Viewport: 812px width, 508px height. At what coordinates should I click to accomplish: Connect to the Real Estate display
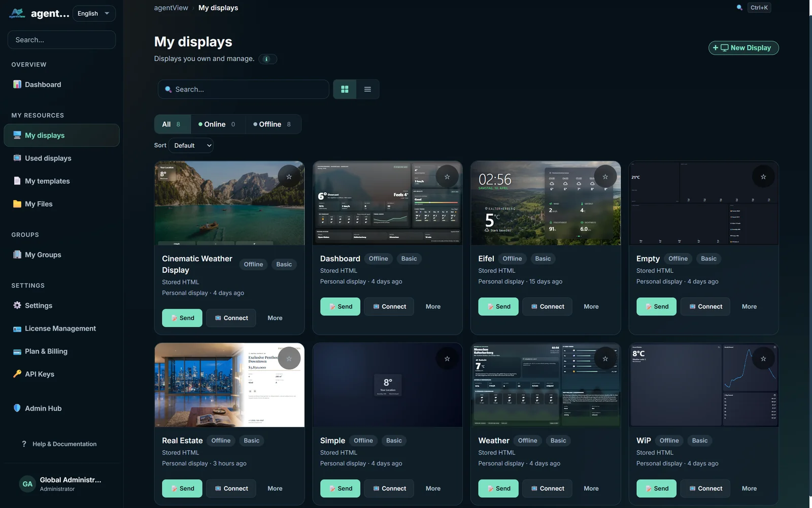click(x=231, y=488)
